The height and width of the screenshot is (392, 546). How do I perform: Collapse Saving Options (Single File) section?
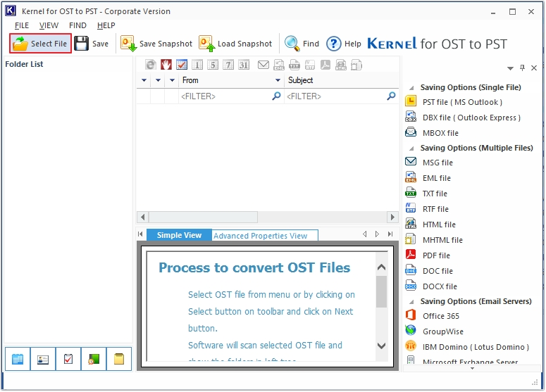pos(411,88)
